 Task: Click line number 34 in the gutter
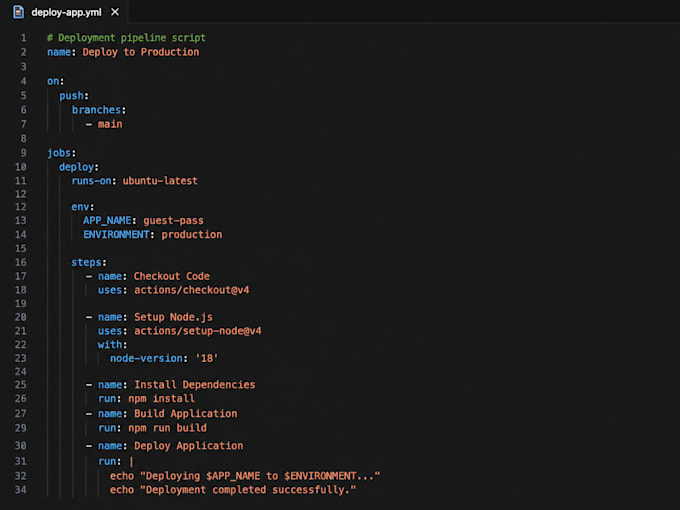[x=20, y=490]
